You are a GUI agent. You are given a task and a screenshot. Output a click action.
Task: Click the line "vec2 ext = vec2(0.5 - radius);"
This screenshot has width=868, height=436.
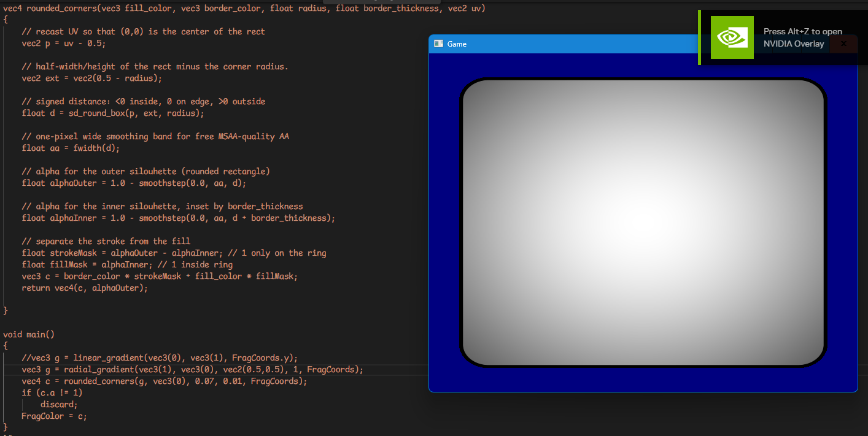(92, 78)
